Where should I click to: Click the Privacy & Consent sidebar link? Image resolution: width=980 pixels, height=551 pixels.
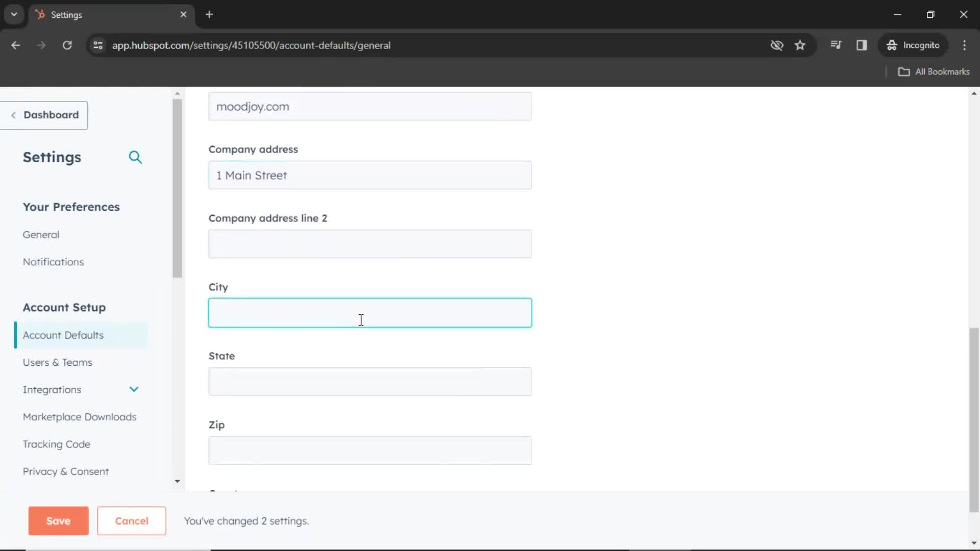[x=65, y=471]
